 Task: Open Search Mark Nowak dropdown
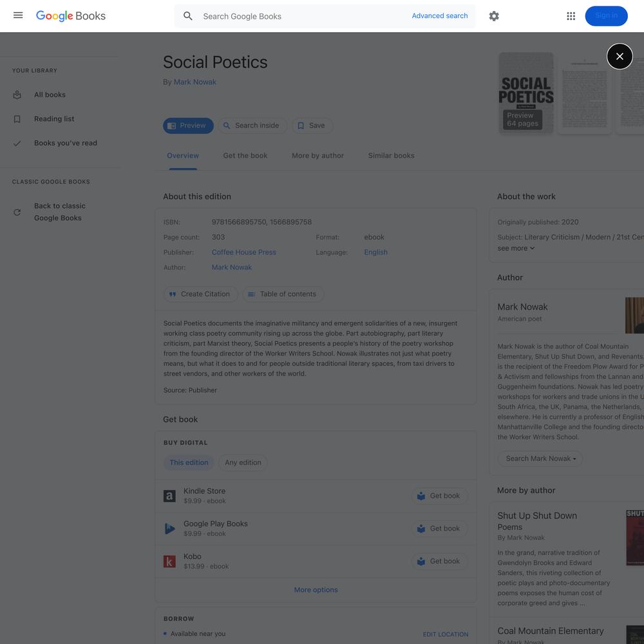point(540,459)
